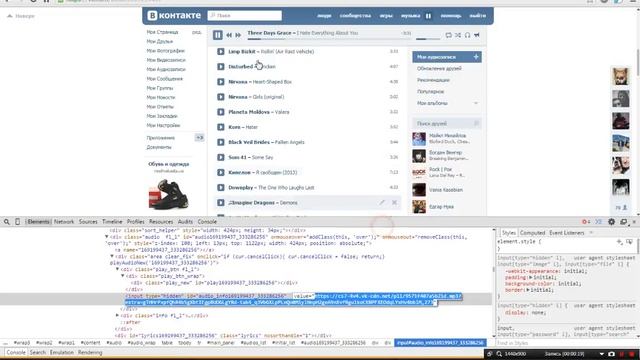Toggle repeat for the current track
This screenshot has width=640, height=360.
(x=449, y=35)
